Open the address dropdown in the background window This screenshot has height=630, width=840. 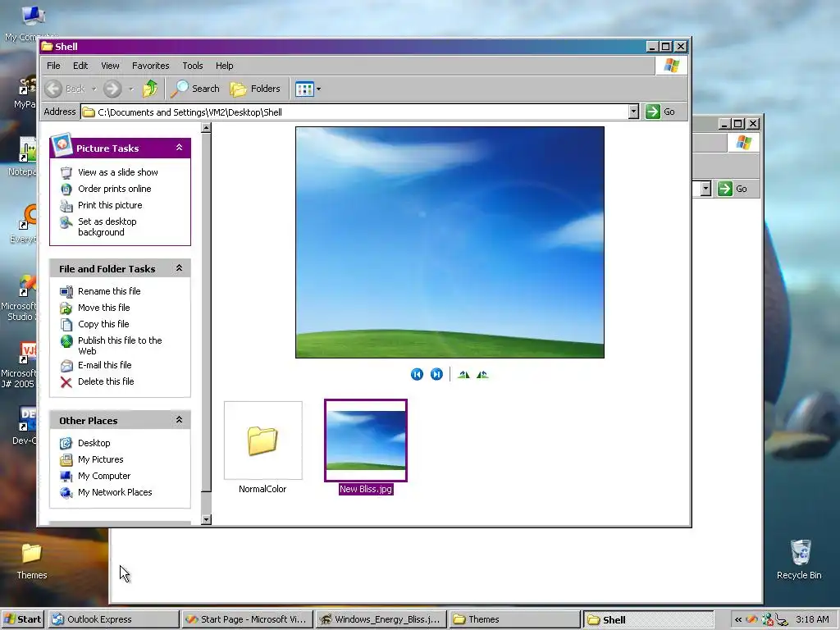point(705,189)
